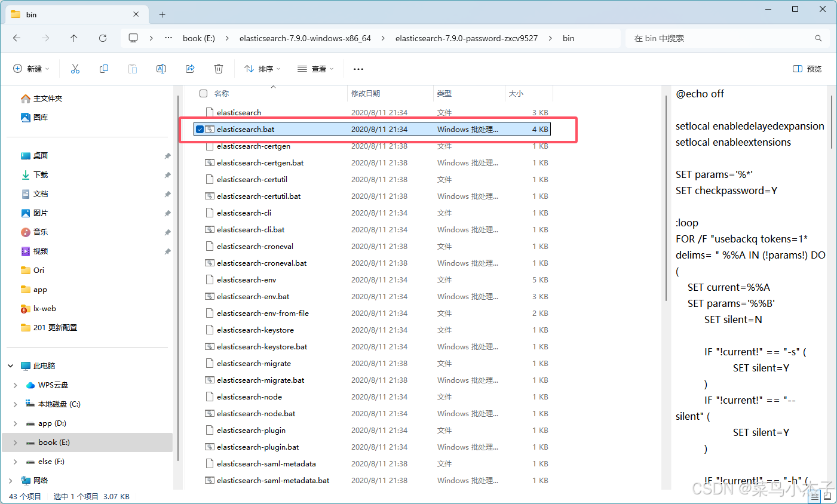
Task: Open the chevron after book (E:) breadcrumb
Action: pos(227,38)
